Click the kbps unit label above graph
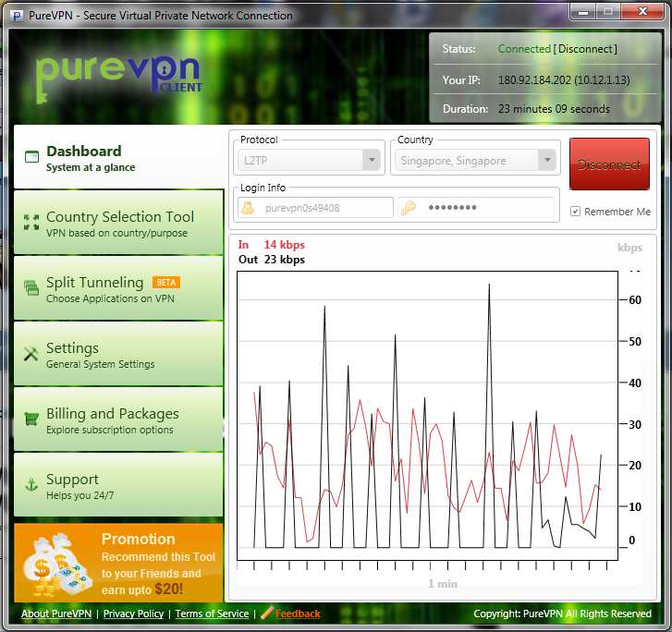This screenshot has height=632, width=672. pyautogui.click(x=630, y=248)
